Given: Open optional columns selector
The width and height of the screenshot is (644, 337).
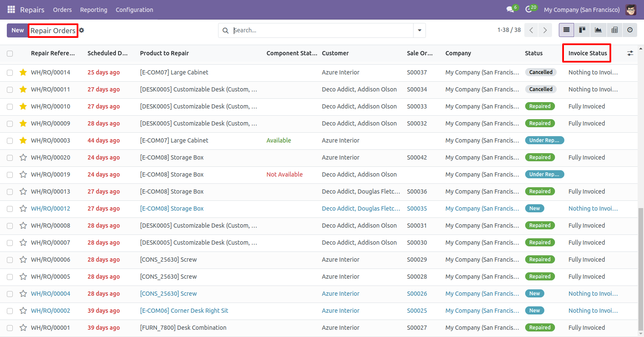Looking at the screenshot, I should click(630, 53).
